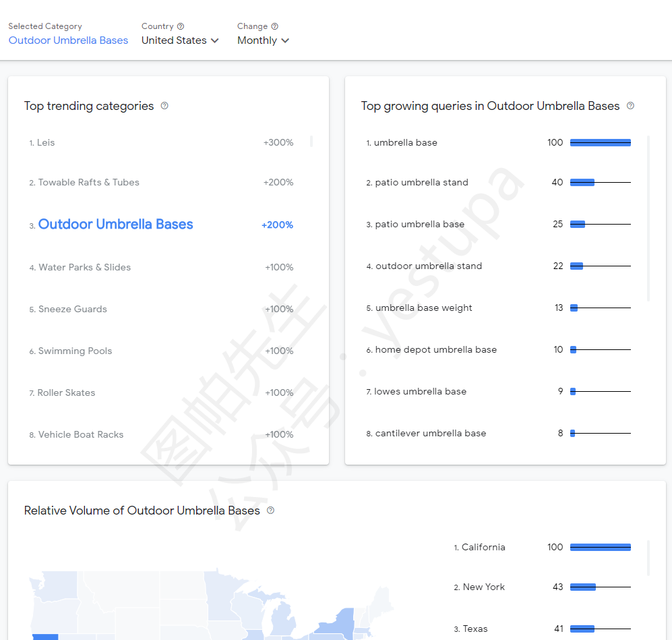Click California in the relative volume list
The height and width of the screenshot is (640, 672).
click(483, 548)
